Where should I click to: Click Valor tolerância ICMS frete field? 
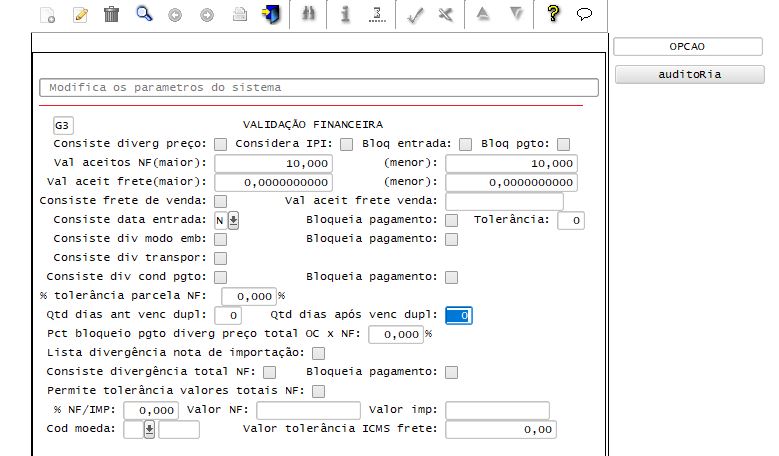[501, 430]
